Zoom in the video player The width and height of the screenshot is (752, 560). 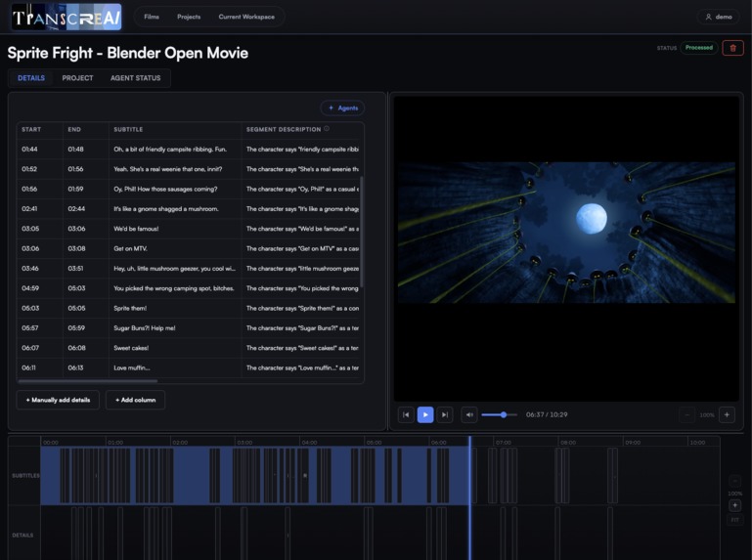(727, 414)
